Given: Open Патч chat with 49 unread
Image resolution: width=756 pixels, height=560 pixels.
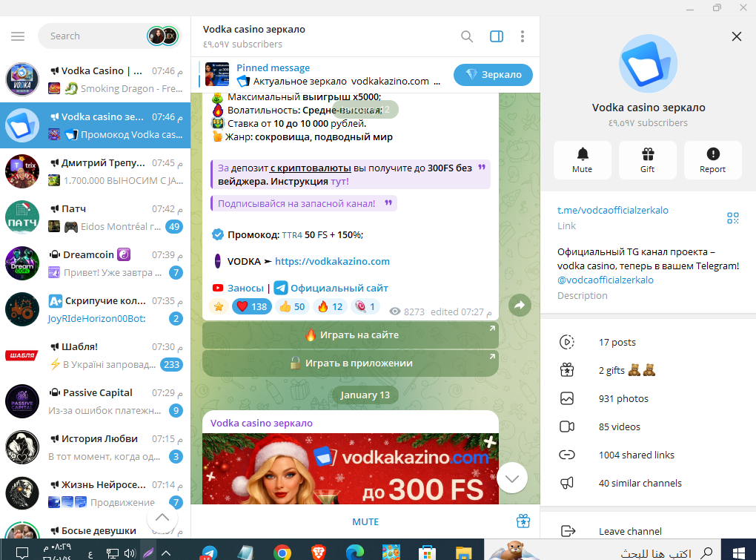Looking at the screenshot, I should (96, 217).
